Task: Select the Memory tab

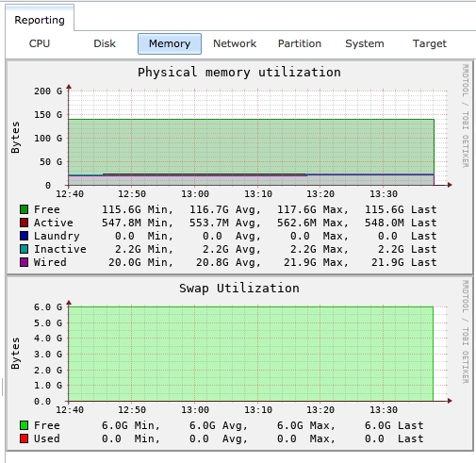Action: (x=170, y=43)
